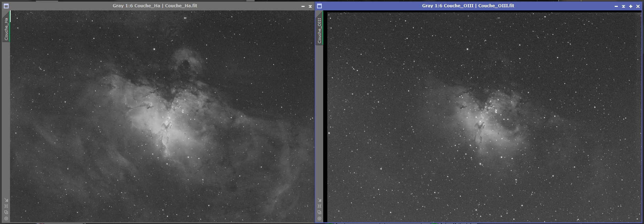Click the overlapping squares icon in Couche_Ha window

(x=6, y=212)
